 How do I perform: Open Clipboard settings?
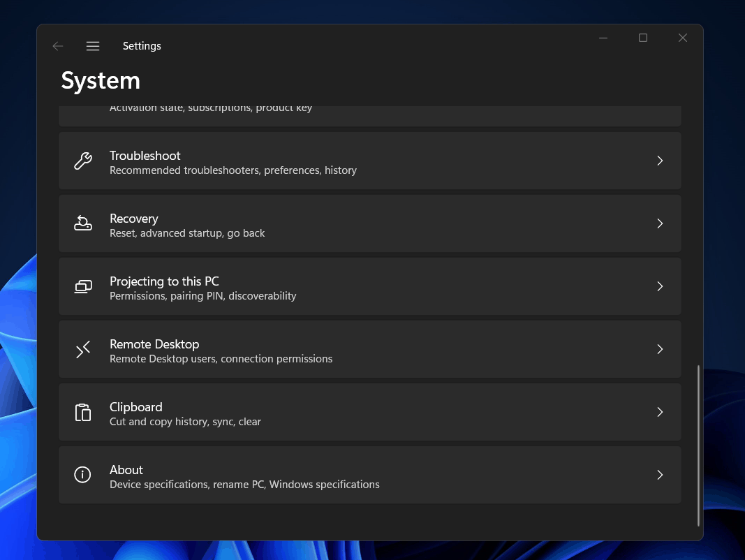pyautogui.click(x=370, y=412)
